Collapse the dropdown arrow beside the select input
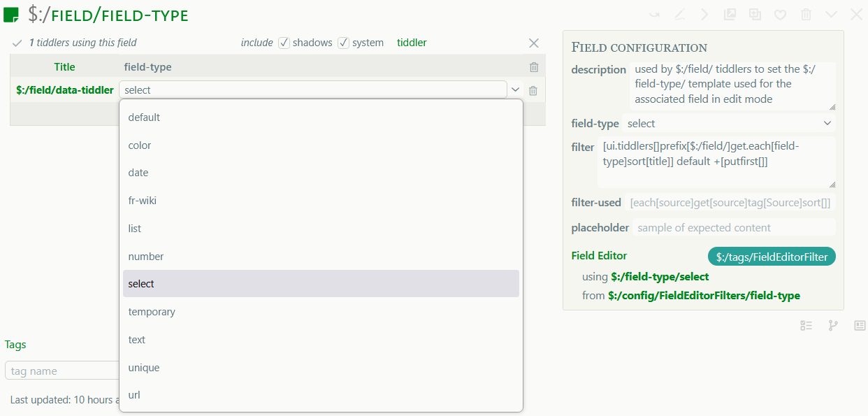 [x=515, y=89]
